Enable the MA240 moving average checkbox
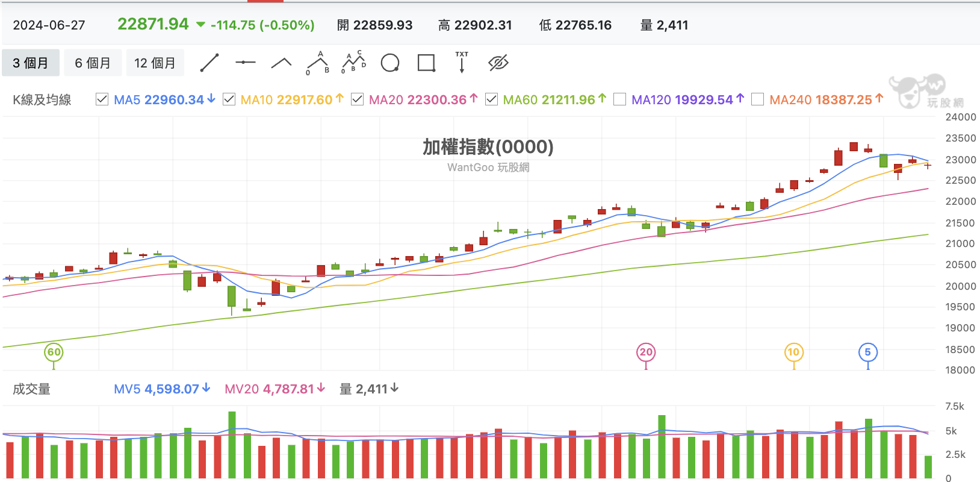Viewport: 980px width, 482px height. [758, 99]
